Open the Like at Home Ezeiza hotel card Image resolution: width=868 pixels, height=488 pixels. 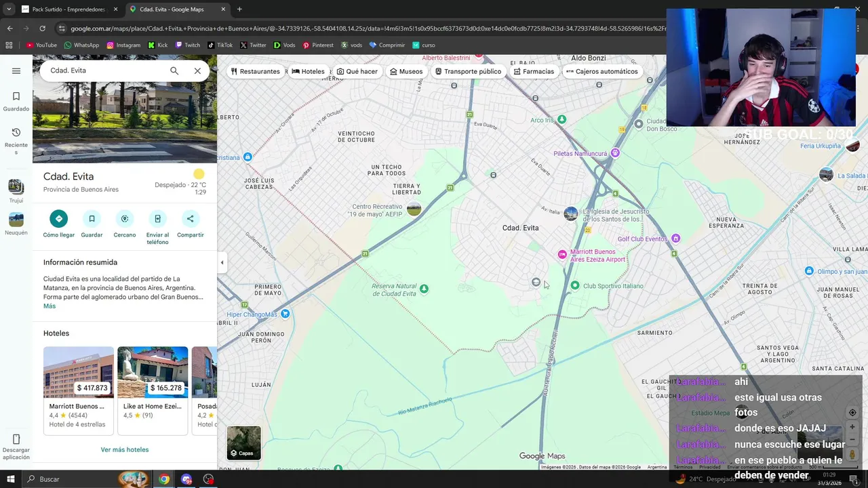click(153, 390)
